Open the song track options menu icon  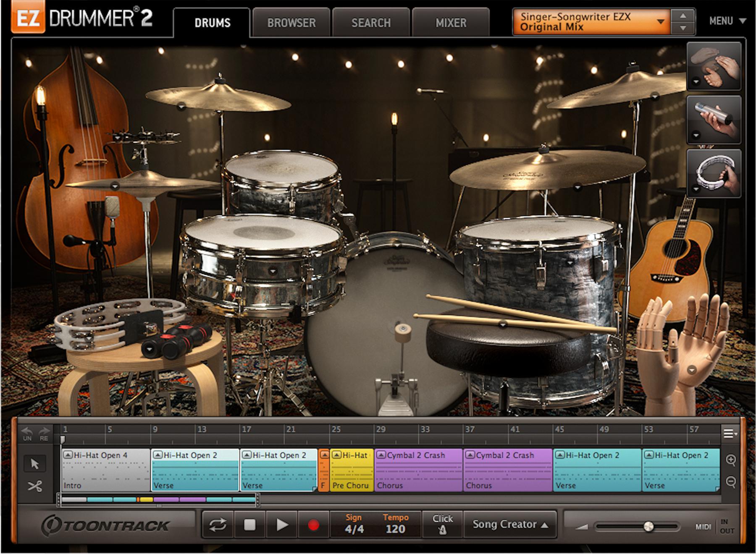click(730, 433)
